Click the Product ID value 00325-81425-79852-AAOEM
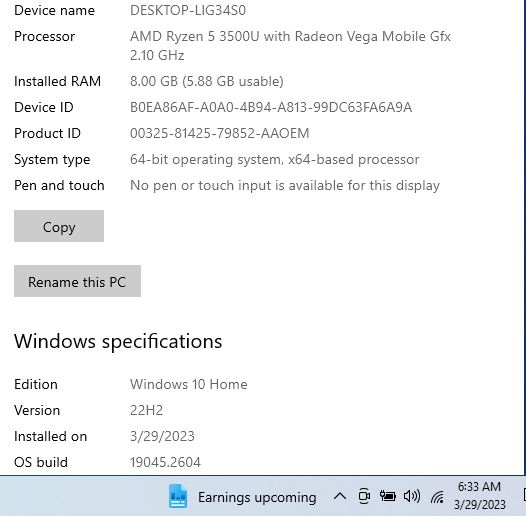Screen dimensions: 526x516 click(219, 134)
